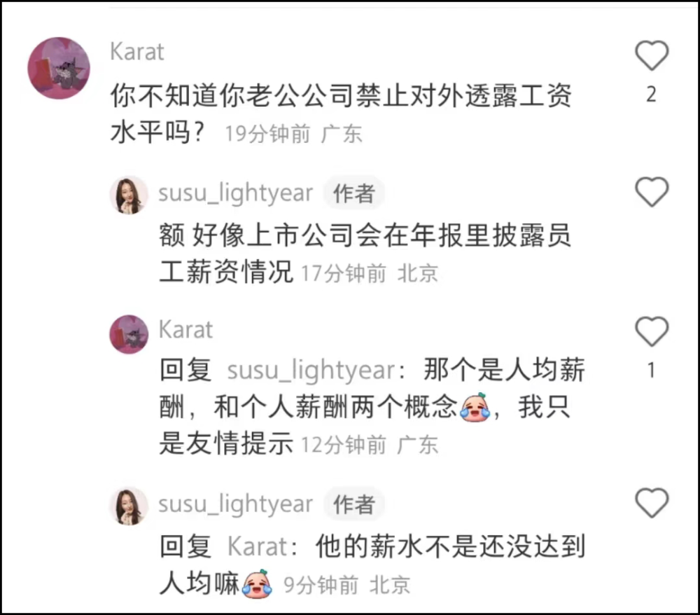Image resolution: width=700 pixels, height=615 pixels.
Task: Click the like count 1 on Karat's reply
Action: click(651, 371)
